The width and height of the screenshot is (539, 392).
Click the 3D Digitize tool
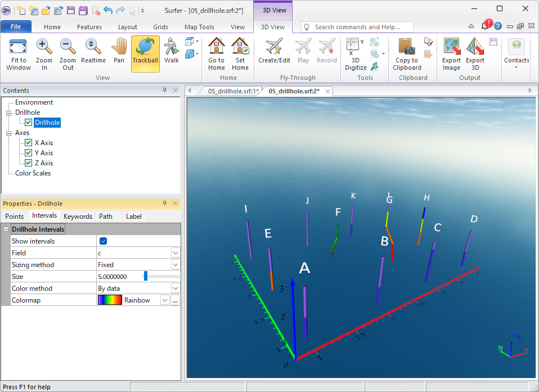[355, 54]
